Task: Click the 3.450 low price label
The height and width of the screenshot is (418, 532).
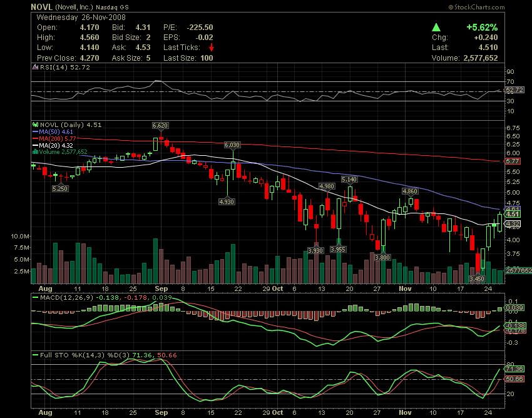Action: tap(477, 278)
